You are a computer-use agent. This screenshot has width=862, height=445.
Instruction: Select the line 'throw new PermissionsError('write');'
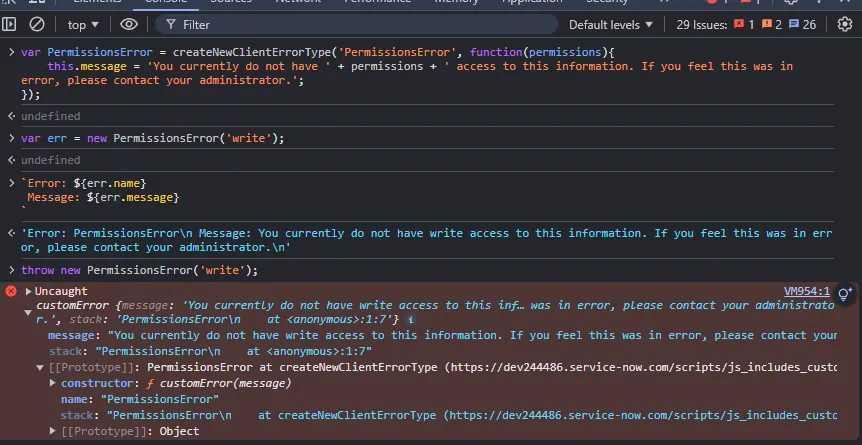[x=139, y=270]
